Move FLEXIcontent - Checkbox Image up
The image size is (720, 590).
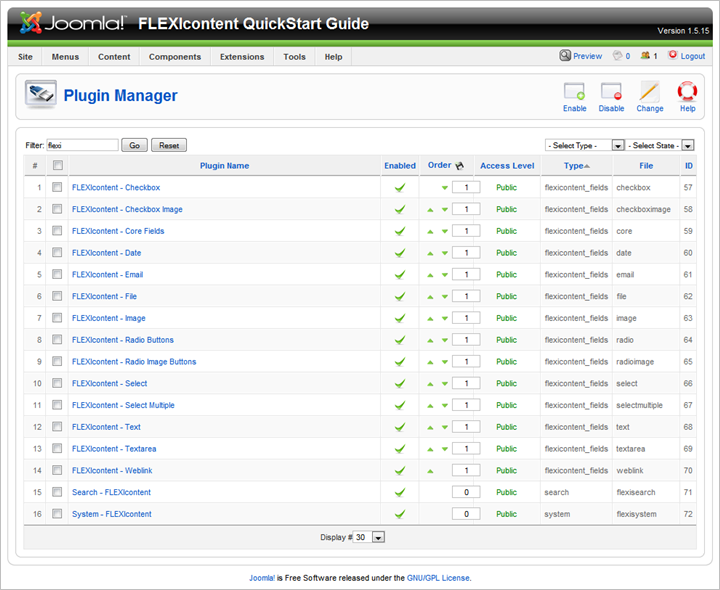pyautogui.click(x=430, y=210)
